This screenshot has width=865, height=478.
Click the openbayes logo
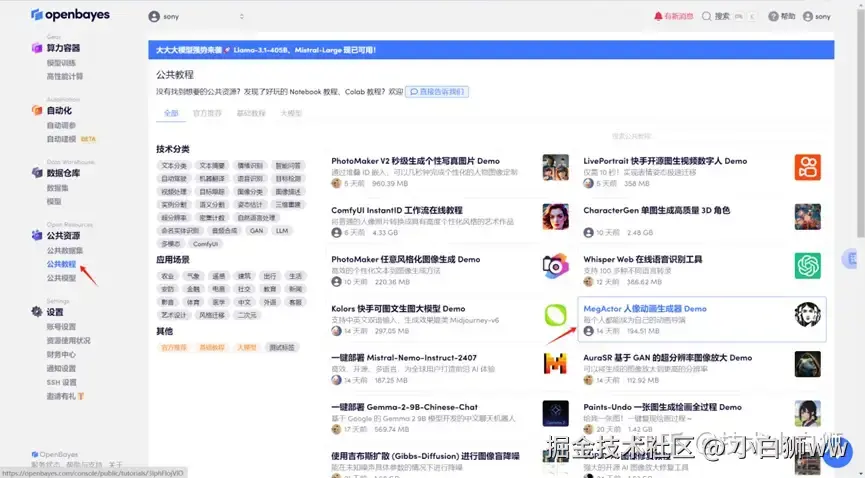70,15
